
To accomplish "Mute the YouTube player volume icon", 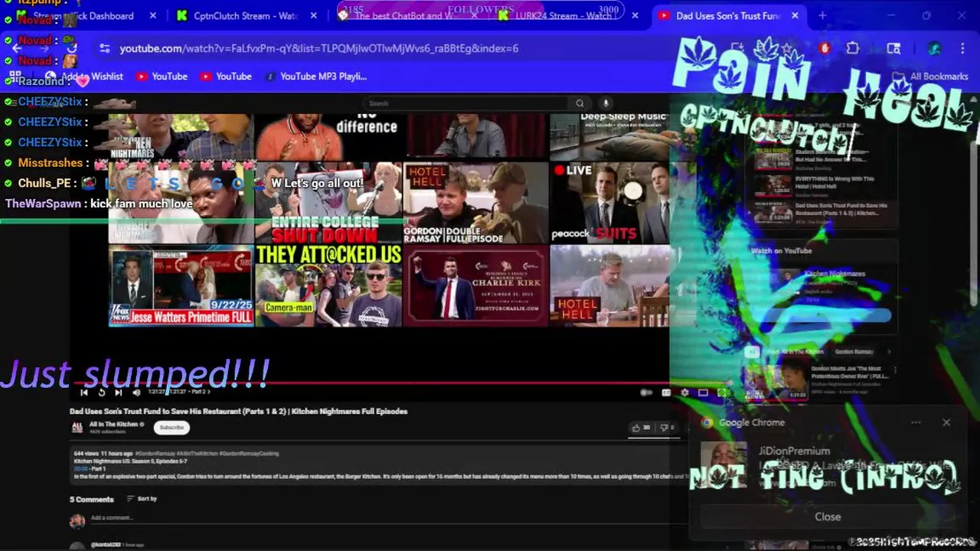I will point(136,393).
